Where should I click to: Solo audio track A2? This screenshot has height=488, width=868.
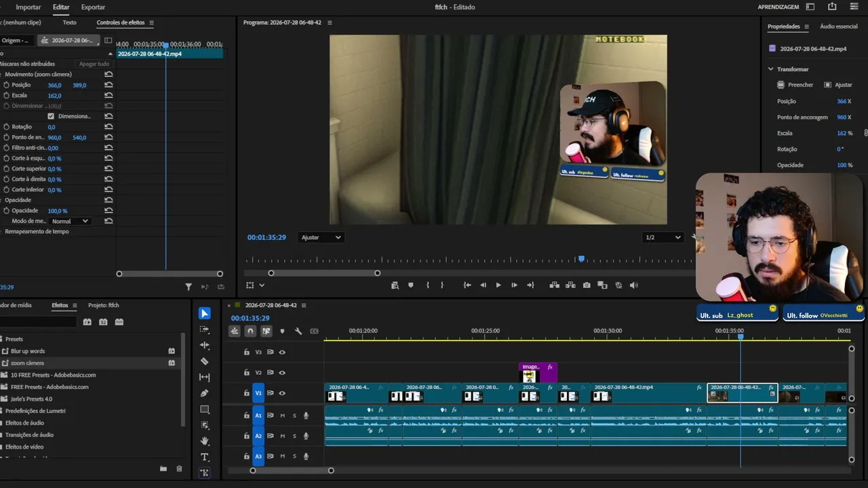click(x=294, y=436)
